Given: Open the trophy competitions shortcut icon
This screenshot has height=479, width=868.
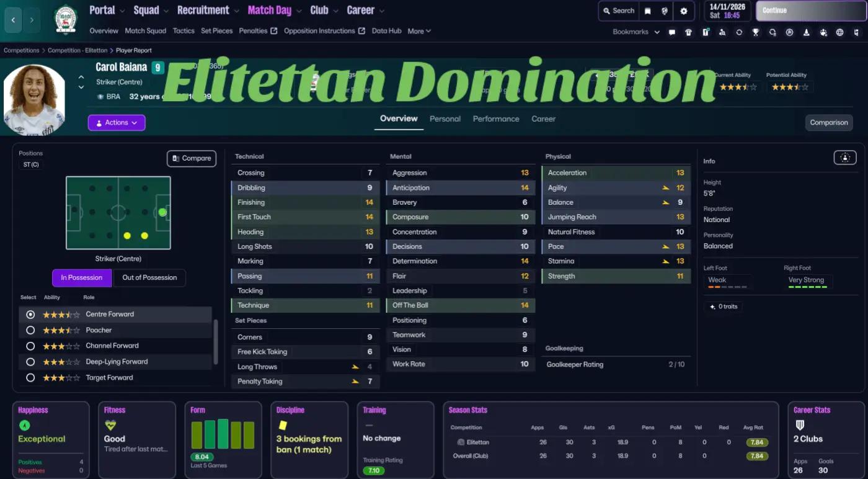Looking at the screenshot, I should (755, 32).
